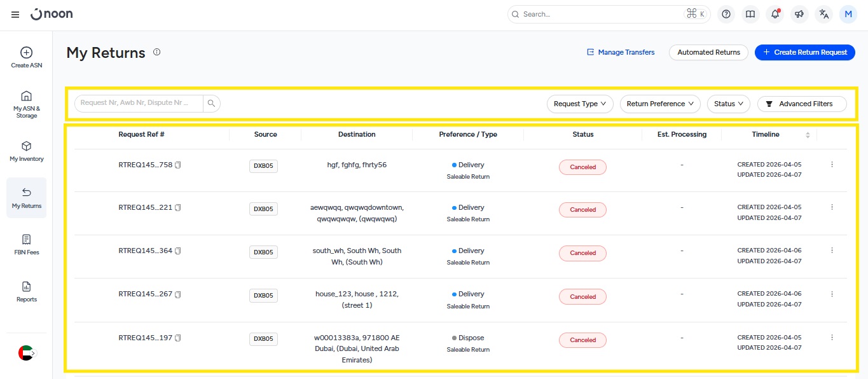Click the info icon beside My Returns
This screenshot has height=379, width=868.
[157, 52]
